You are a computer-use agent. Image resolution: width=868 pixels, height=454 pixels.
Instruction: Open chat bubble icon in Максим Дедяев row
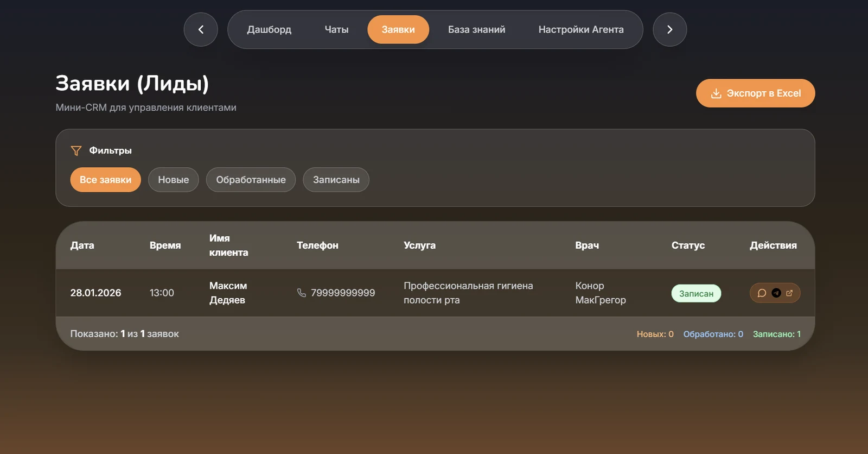point(762,293)
